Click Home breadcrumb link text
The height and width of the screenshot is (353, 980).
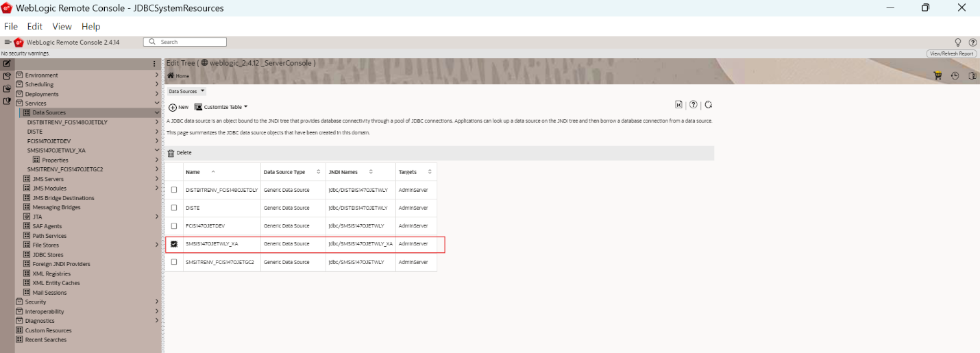pyautogui.click(x=182, y=76)
